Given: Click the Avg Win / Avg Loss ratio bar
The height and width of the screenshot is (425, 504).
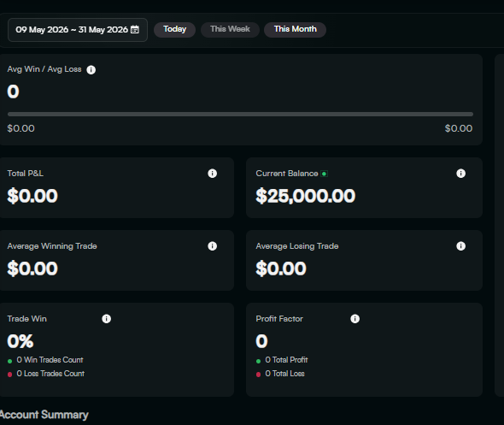Looking at the screenshot, I should click(240, 115).
